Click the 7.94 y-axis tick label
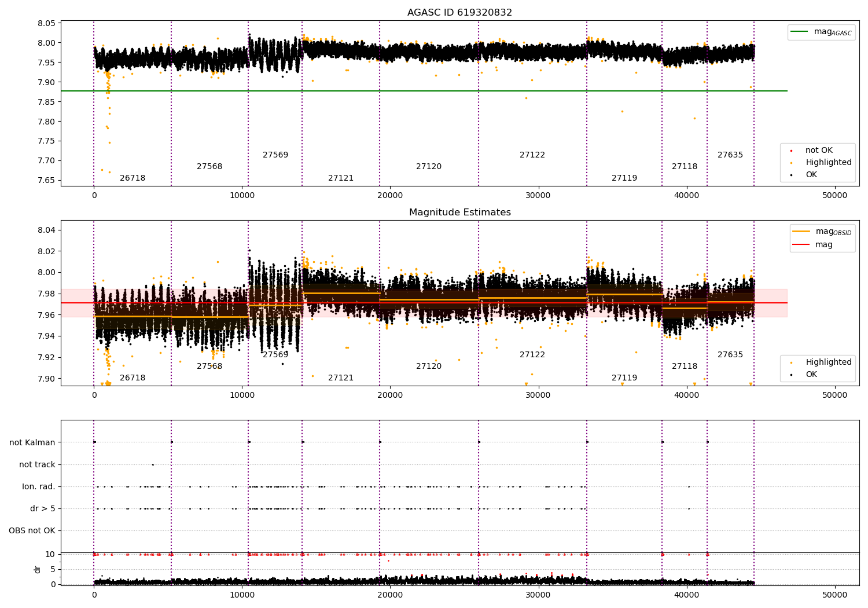 tap(47, 336)
